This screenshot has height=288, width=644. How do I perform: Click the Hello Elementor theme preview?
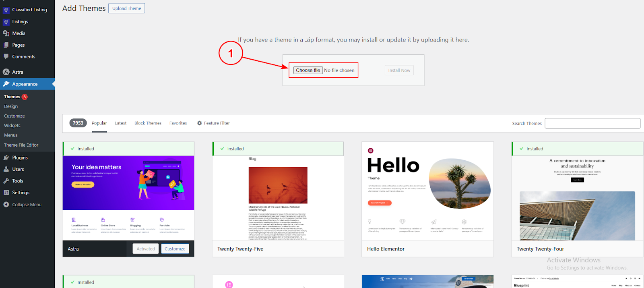click(x=427, y=191)
